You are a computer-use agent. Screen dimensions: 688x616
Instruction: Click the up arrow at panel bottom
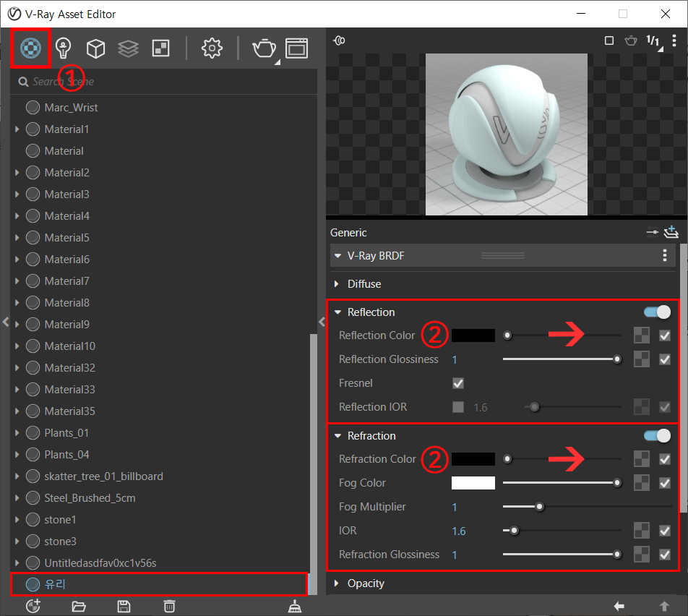(664, 607)
